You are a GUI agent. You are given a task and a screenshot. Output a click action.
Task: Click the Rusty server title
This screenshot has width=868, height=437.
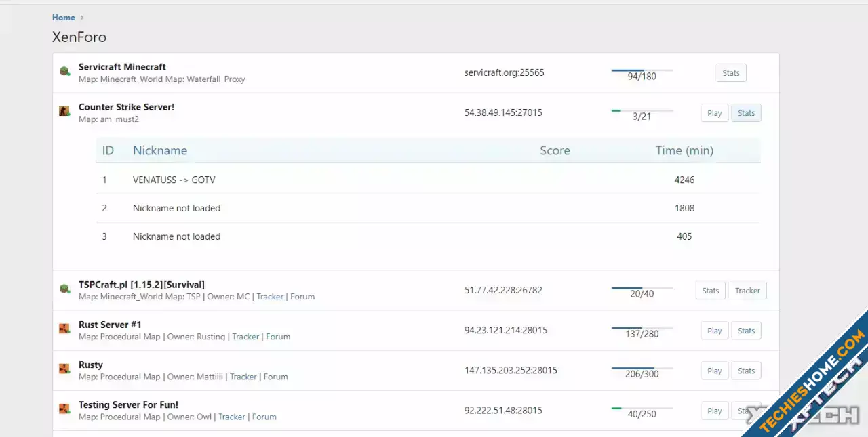point(91,365)
